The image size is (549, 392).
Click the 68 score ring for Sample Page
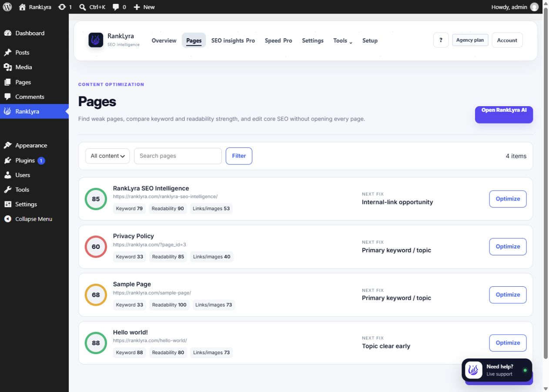pyautogui.click(x=96, y=295)
